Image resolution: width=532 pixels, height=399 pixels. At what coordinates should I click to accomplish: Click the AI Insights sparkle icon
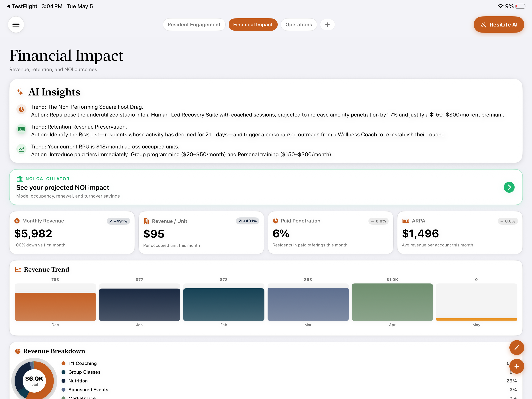[20, 92]
